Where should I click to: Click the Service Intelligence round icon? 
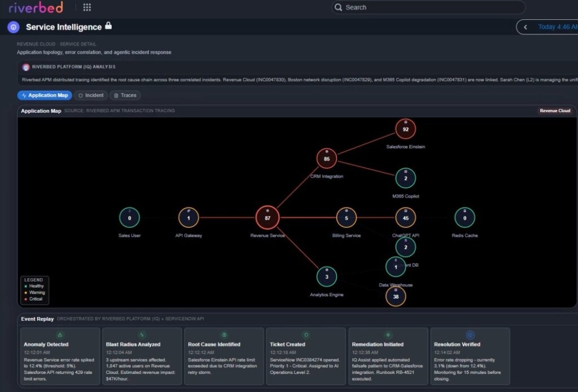point(14,27)
